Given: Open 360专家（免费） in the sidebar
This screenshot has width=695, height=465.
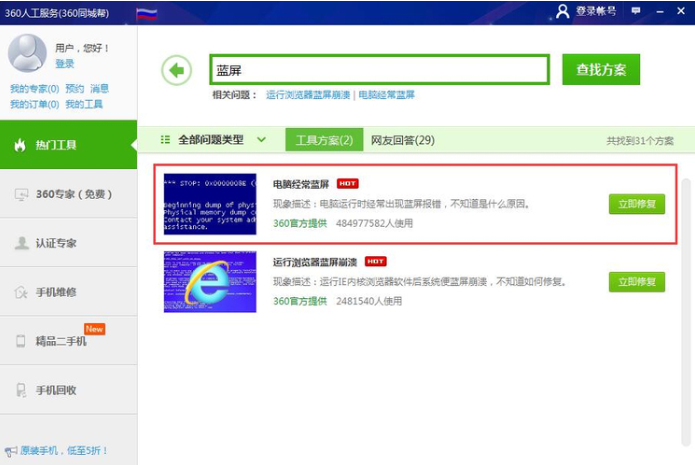Looking at the screenshot, I should point(68,194).
